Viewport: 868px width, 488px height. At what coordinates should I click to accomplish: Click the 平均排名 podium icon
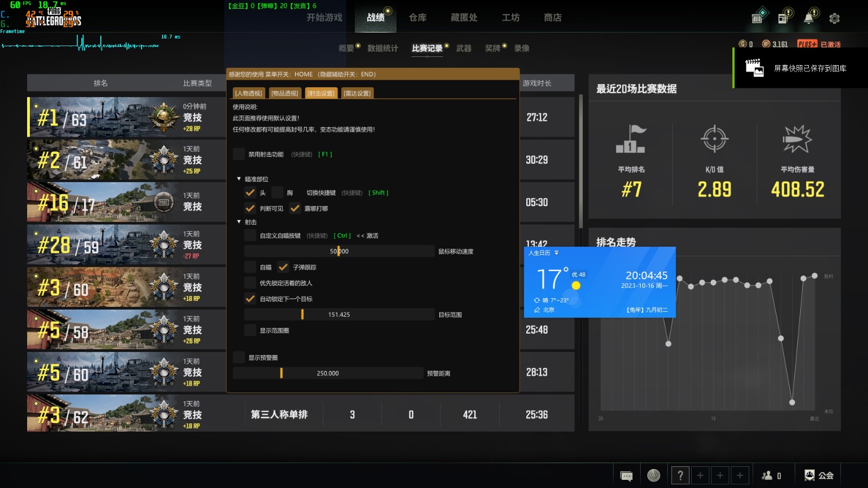click(631, 139)
